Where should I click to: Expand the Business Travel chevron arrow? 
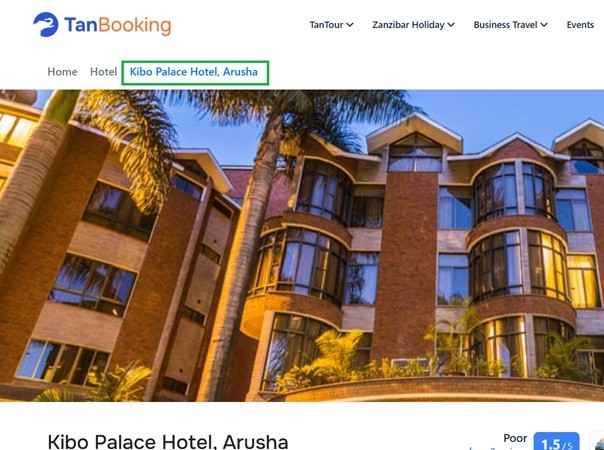(x=544, y=25)
